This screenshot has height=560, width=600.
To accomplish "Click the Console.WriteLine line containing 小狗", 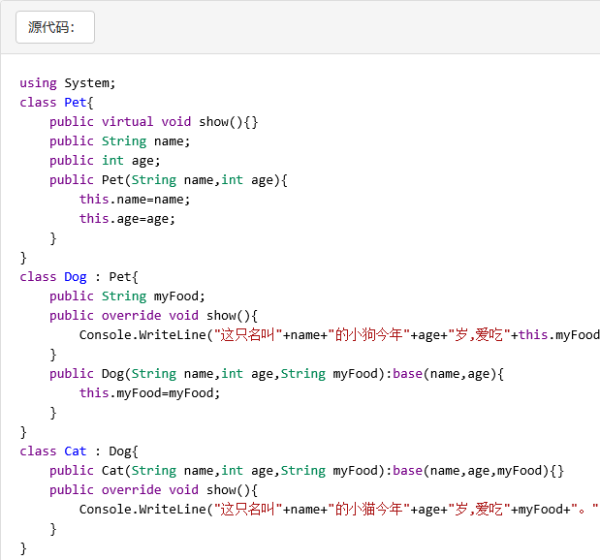I will (x=339, y=335).
